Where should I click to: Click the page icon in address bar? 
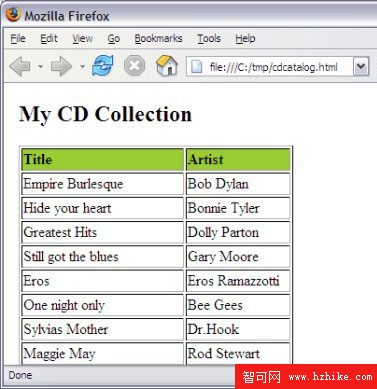(196, 67)
